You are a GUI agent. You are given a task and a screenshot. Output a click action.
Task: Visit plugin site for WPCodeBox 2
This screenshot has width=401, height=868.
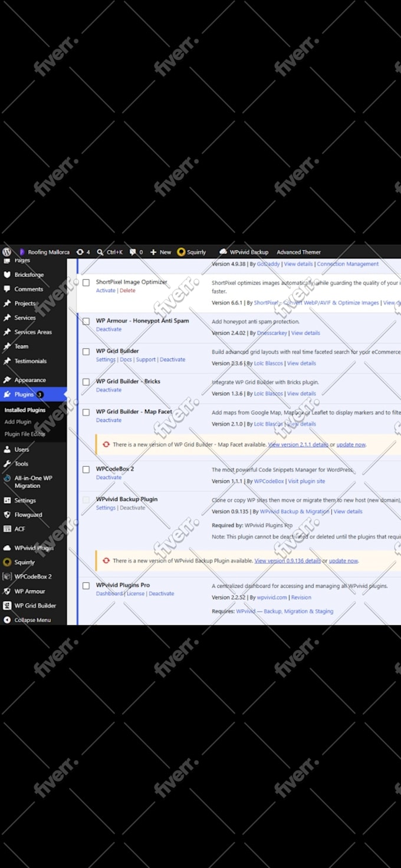[x=306, y=481]
